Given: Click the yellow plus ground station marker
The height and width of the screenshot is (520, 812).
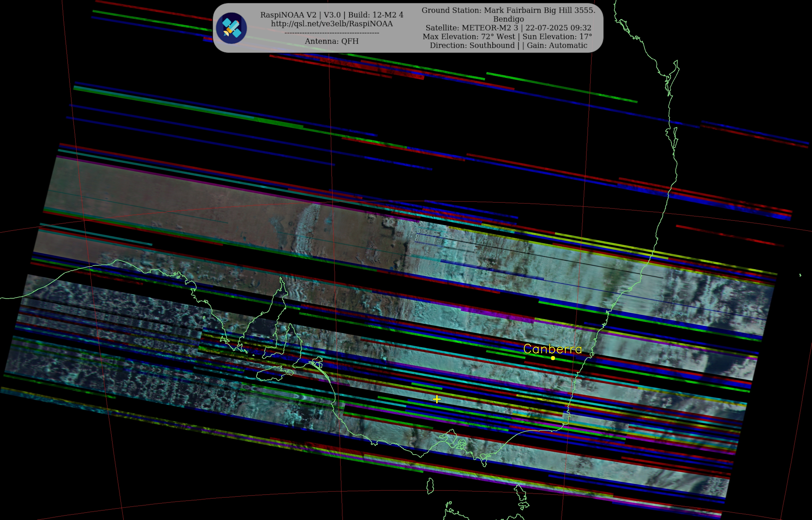Looking at the screenshot, I should 437,399.
